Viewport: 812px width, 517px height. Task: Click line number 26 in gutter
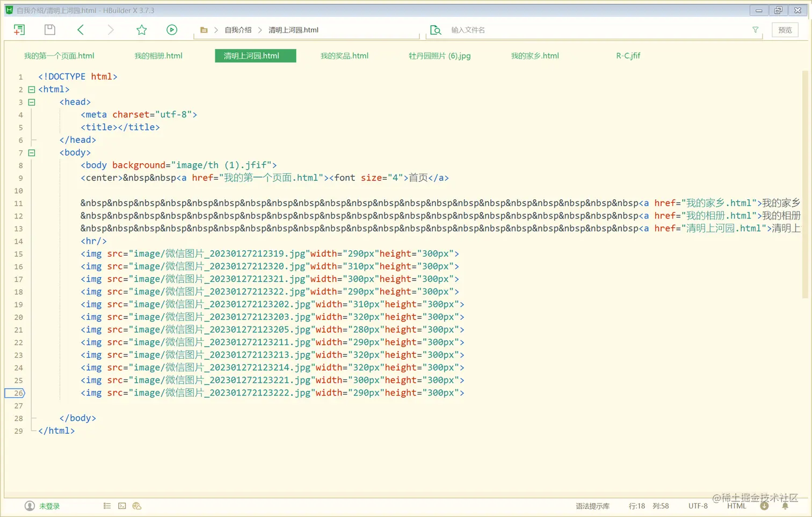click(18, 393)
